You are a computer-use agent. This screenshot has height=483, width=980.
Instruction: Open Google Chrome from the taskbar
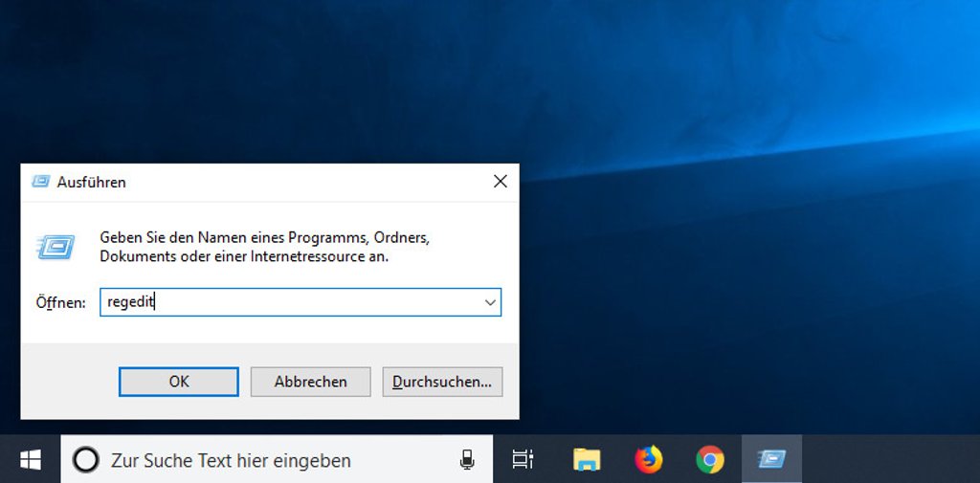pos(710,460)
